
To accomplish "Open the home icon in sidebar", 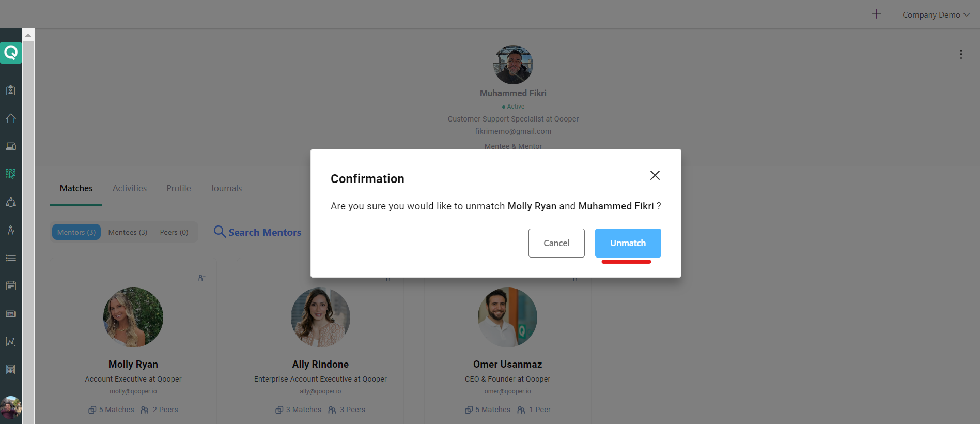I will point(11,118).
